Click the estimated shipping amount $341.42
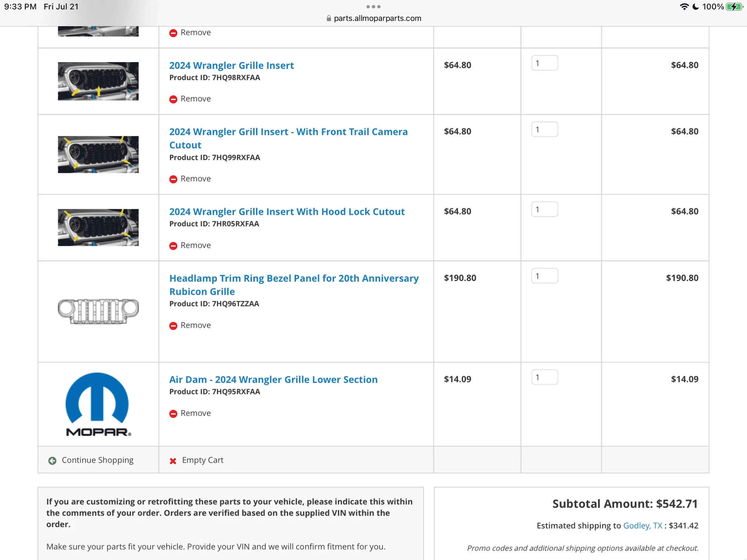This screenshot has width=747, height=560. click(684, 525)
